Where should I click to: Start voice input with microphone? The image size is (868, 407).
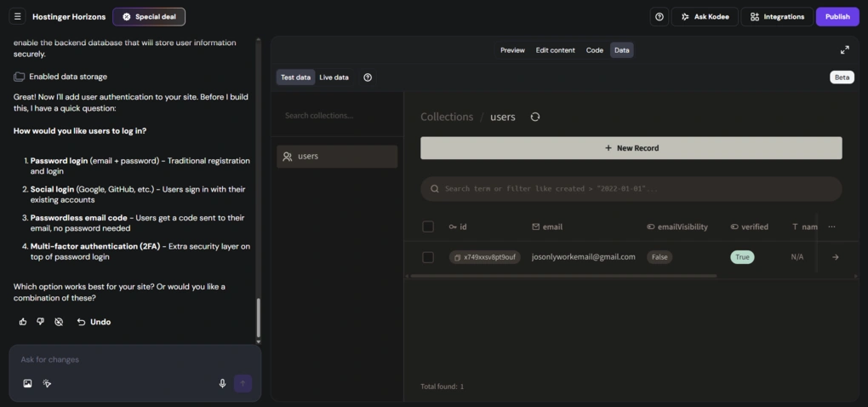coord(223,383)
